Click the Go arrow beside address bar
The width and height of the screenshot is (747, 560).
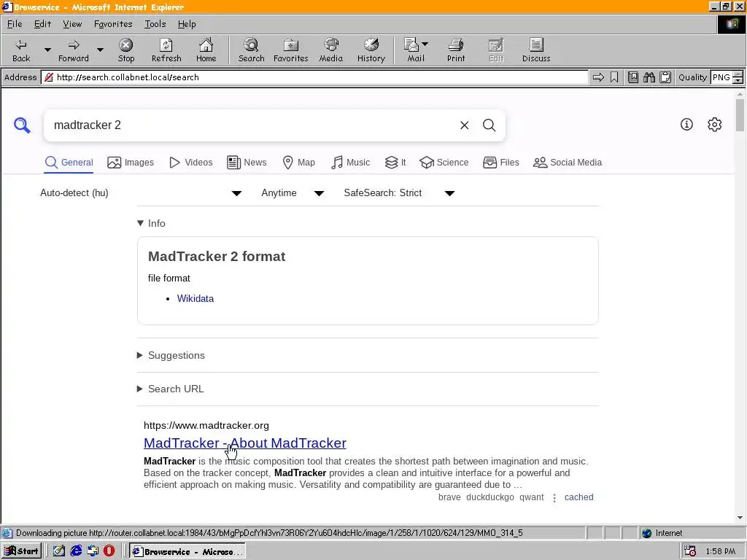click(598, 77)
